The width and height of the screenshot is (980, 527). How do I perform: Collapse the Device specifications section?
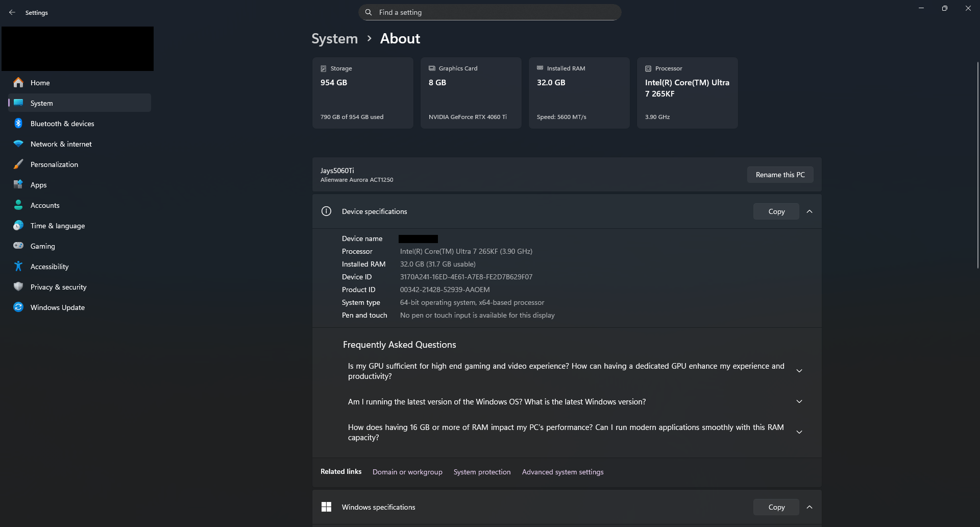(x=810, y=211)
